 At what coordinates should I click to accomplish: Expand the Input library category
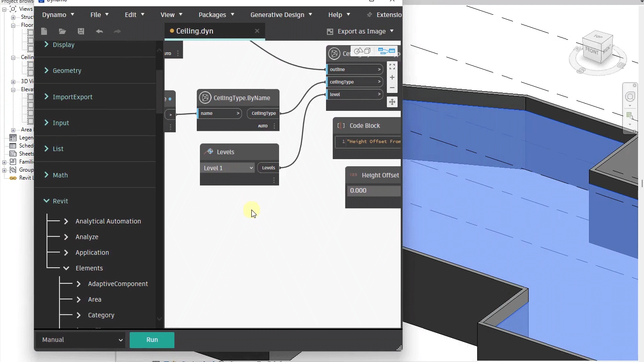pos(46,123)
